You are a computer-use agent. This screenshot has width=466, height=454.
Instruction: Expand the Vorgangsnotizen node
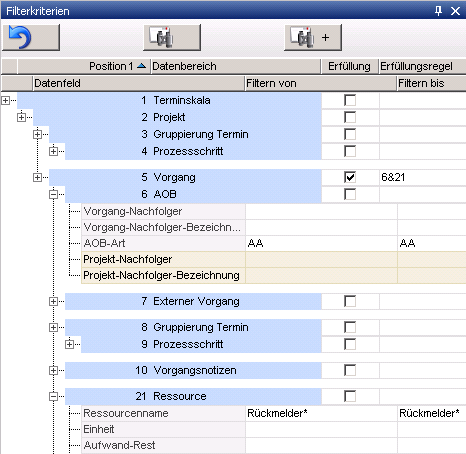click(x=53, y=370)
